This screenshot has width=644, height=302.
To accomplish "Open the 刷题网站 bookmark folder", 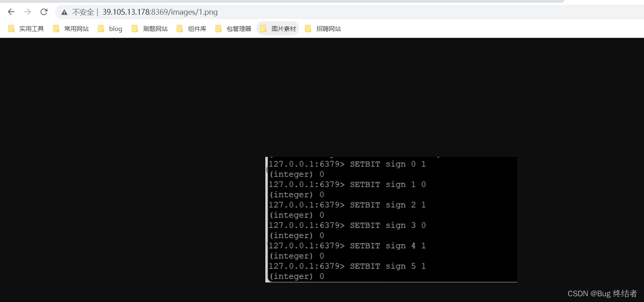I will pyautogui.click(x=150, y=29).
